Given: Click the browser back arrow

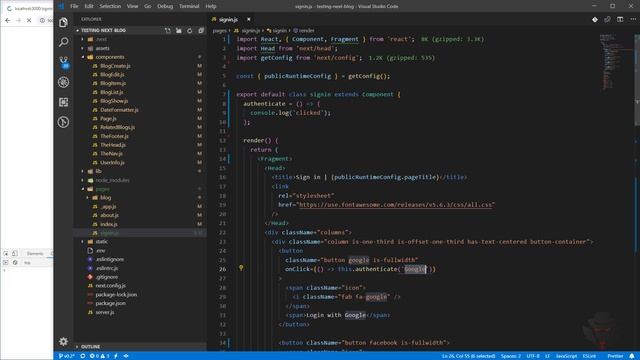Looking at the screenshot, I should point(8,20).
